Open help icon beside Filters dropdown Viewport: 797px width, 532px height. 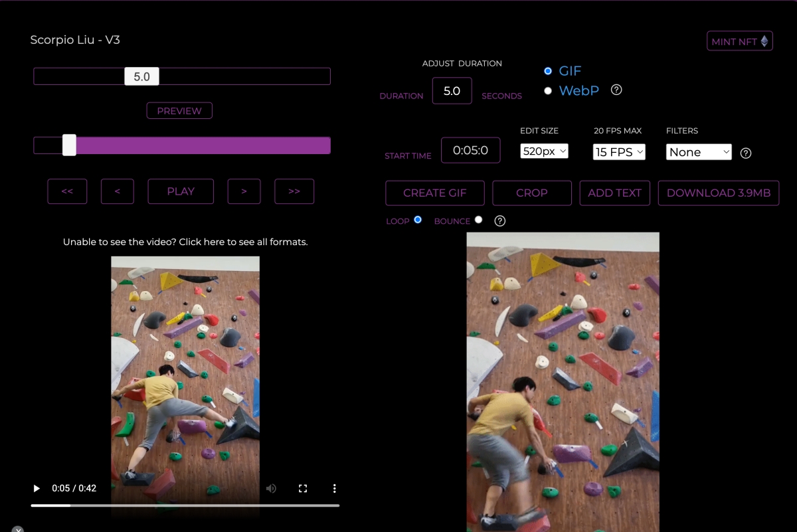pyautogui.click(x=746, y=153)
